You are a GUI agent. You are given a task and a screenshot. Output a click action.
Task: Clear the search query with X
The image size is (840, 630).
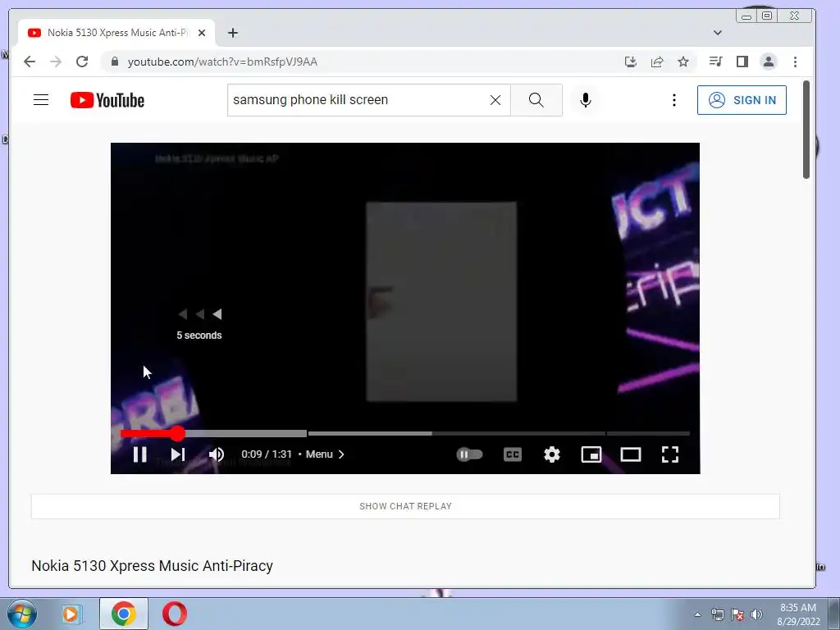(495, 99)
